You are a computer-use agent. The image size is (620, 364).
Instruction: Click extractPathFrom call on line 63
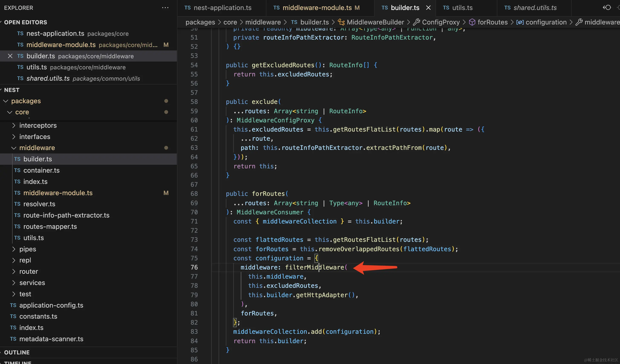[x=394, y=148]
